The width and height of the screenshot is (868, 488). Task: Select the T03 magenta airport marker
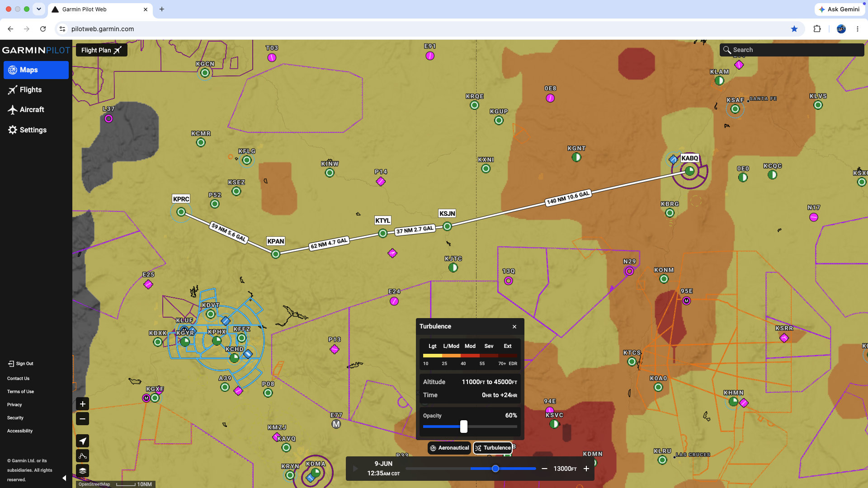coord(272,57)
